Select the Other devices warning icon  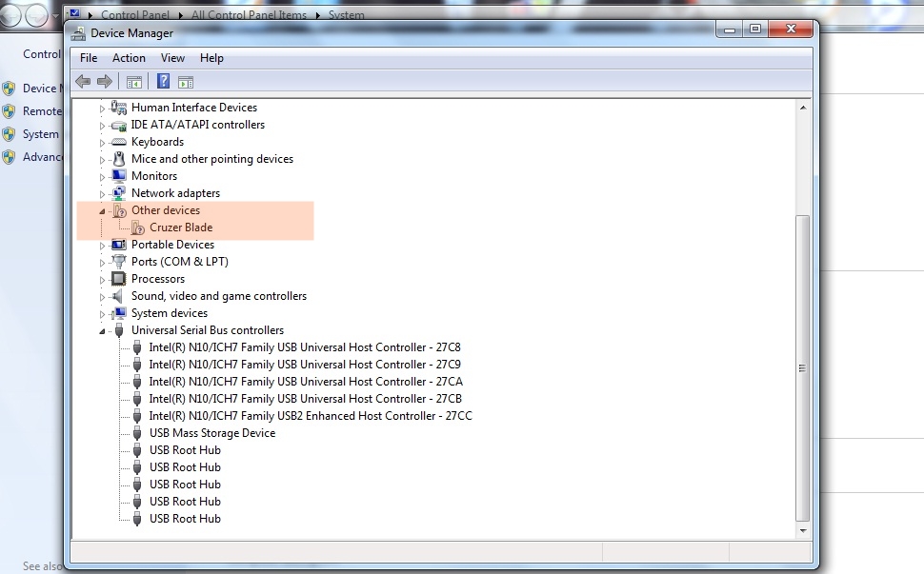click(x=120, y=210)
